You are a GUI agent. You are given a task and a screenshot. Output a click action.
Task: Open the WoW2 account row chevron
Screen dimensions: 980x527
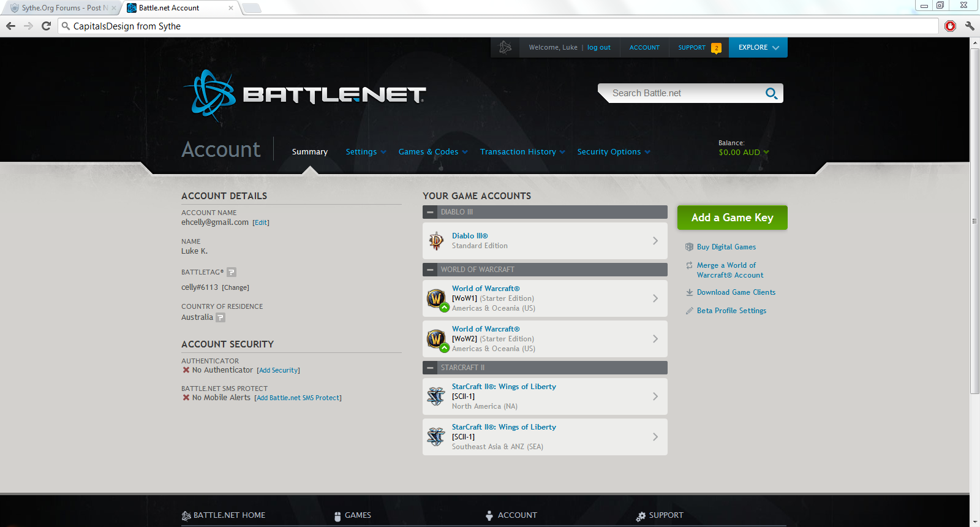(655, 339)
